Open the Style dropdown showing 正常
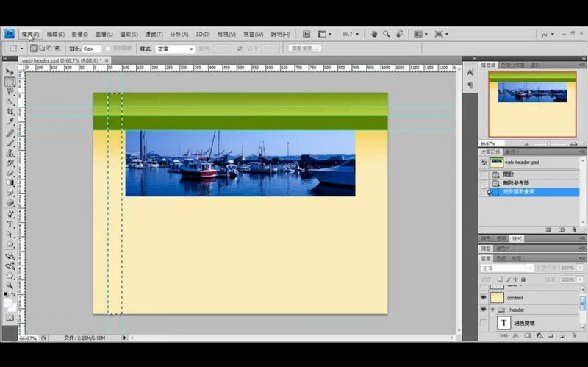The width and height of the screenshot is (588, 367). (x=175, y=49)
